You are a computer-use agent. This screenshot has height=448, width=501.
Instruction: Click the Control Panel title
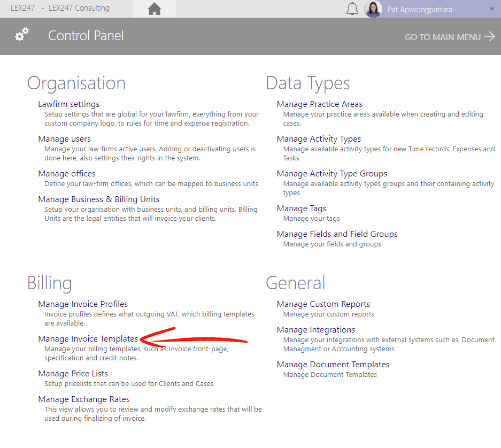click(86, 35)
